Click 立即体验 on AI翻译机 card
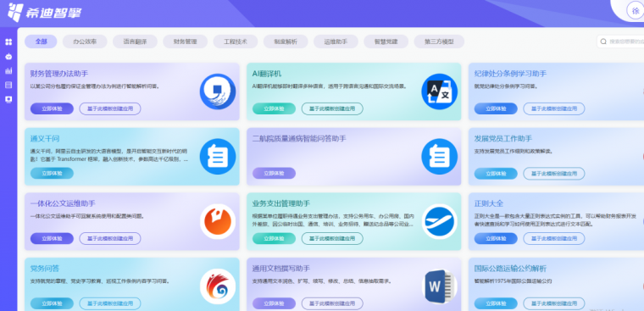Screen dimensions: 644x311 coord(274,108)
